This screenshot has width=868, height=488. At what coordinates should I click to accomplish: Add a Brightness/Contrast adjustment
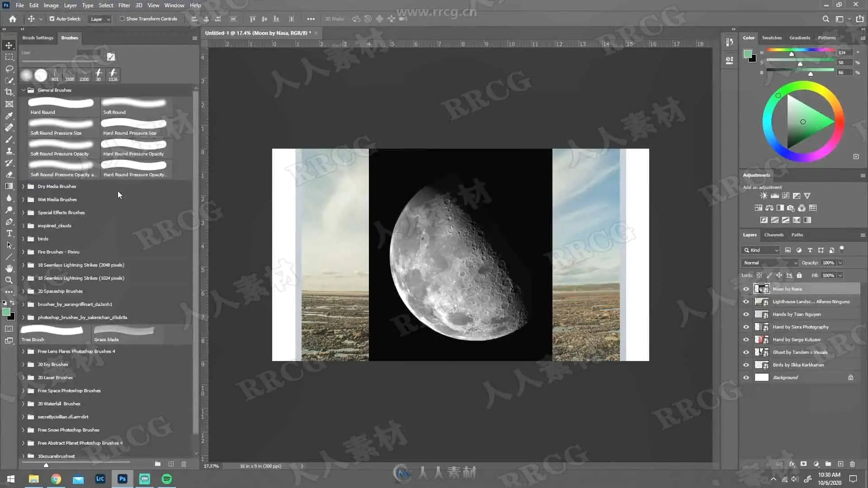(x=764, y=196)
